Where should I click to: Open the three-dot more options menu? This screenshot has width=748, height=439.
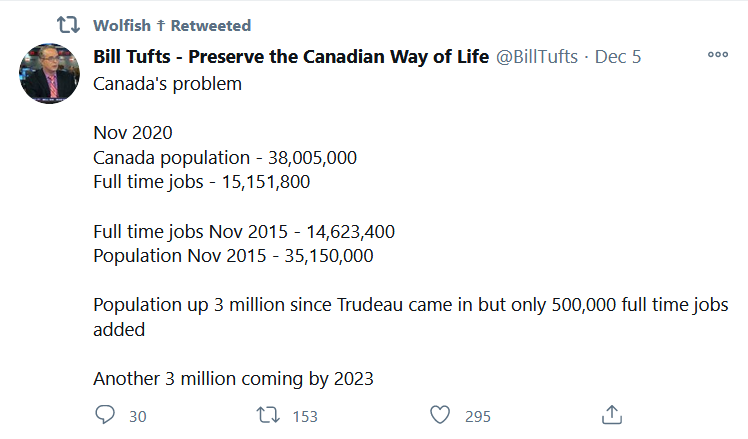(717, 55)
